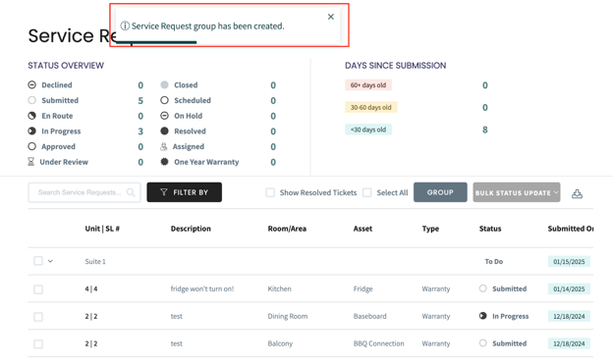
Task: Open the Bulk Status Update dropdown
Action: pyautogui.click(x=517, y=192)
